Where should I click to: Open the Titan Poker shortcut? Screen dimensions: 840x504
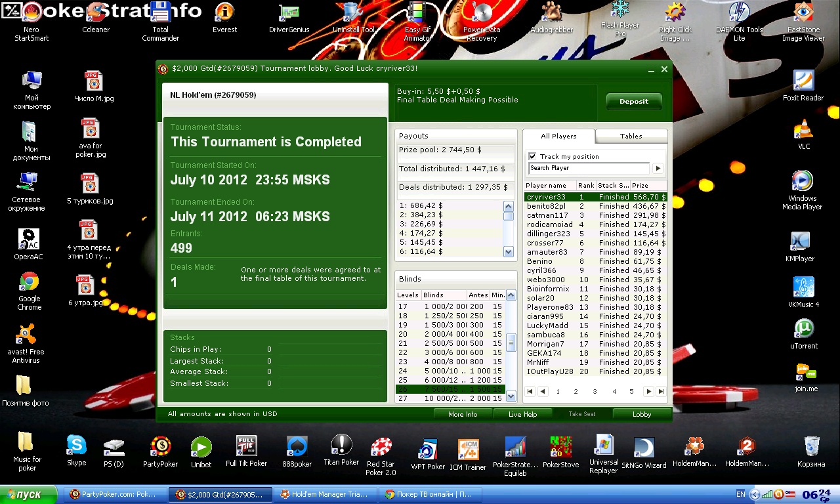(341, 450)
